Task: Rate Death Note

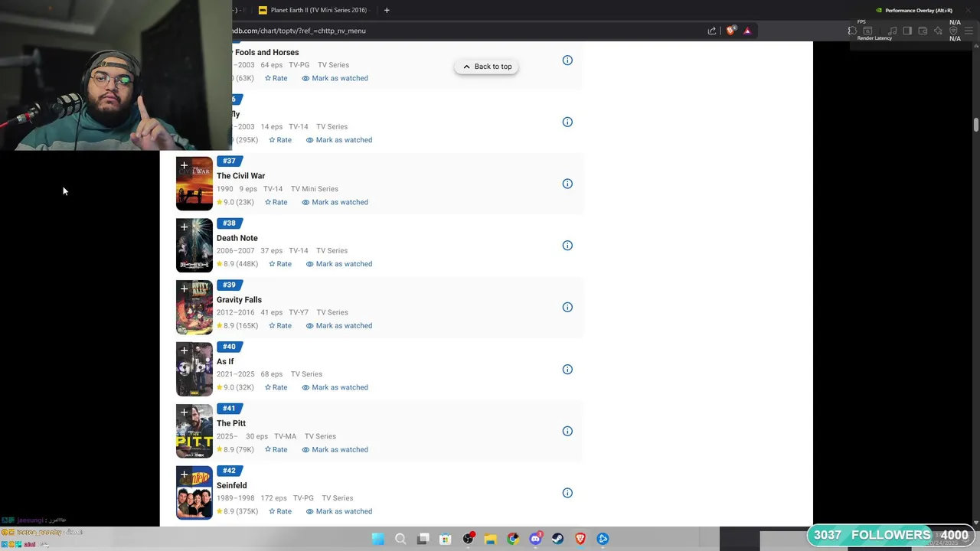Action: pos(280,264)
